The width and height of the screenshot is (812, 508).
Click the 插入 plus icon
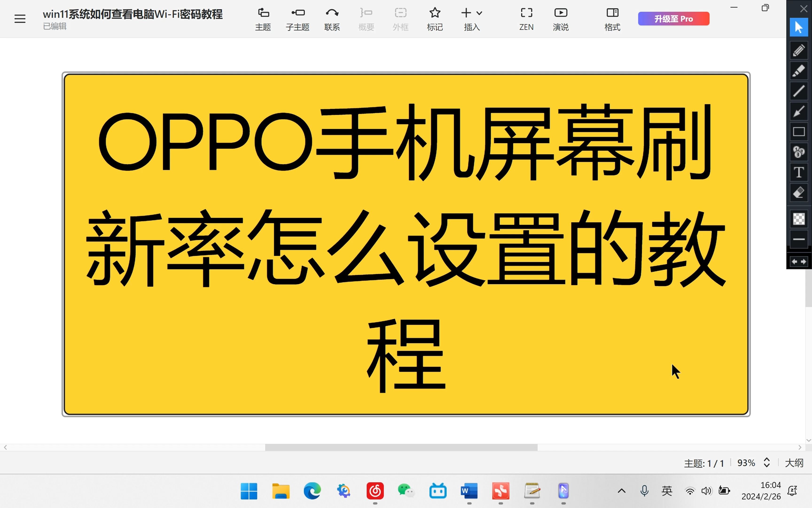[466, 13]
